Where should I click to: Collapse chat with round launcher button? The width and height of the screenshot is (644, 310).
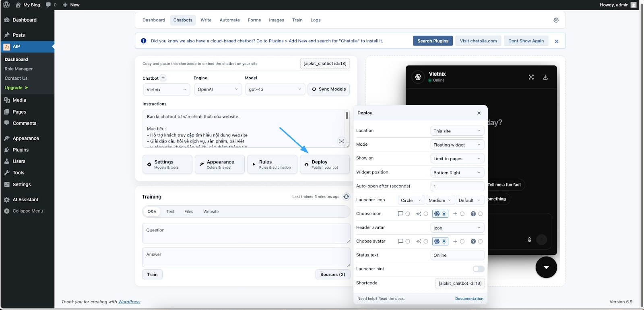click(546, 267)
